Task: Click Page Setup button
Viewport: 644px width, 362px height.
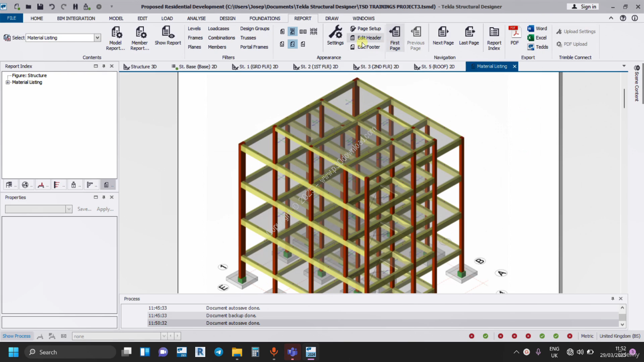Action: 366,29
